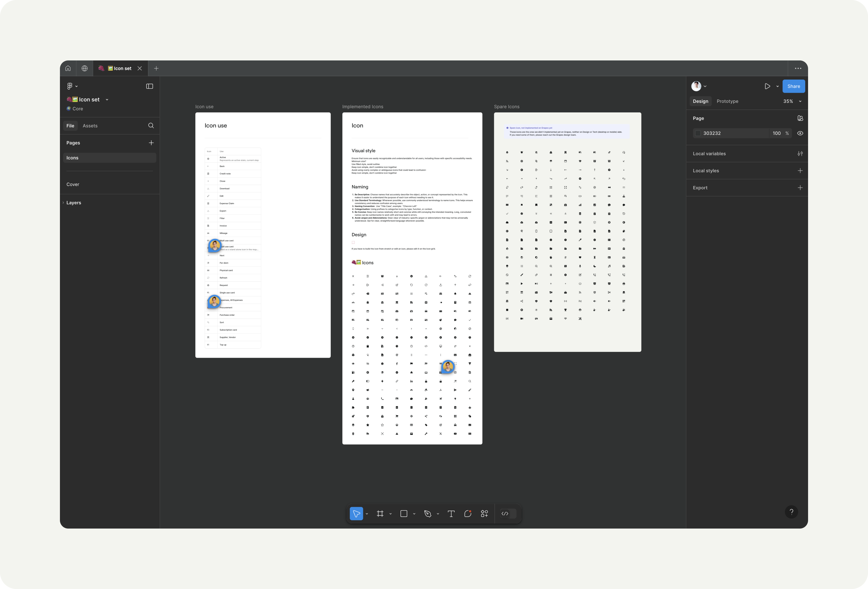Click the Share button

(x=794, y=86)
